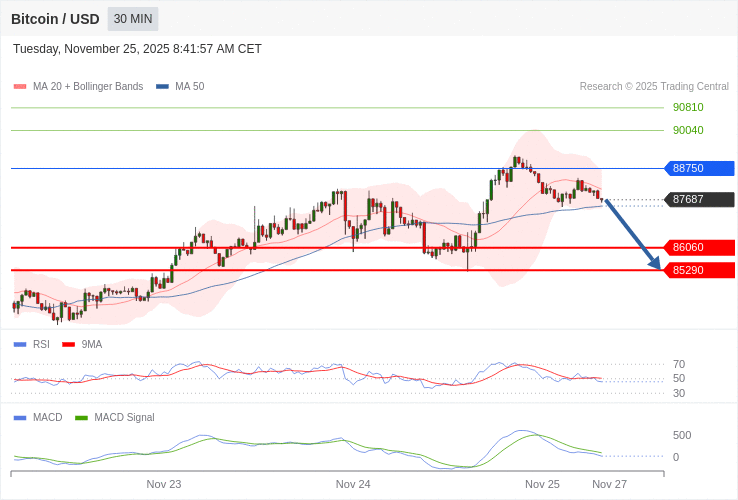Click the 86060 red support label
The width and height of the screenshot is (738, 500).
[x=699, y=247]
